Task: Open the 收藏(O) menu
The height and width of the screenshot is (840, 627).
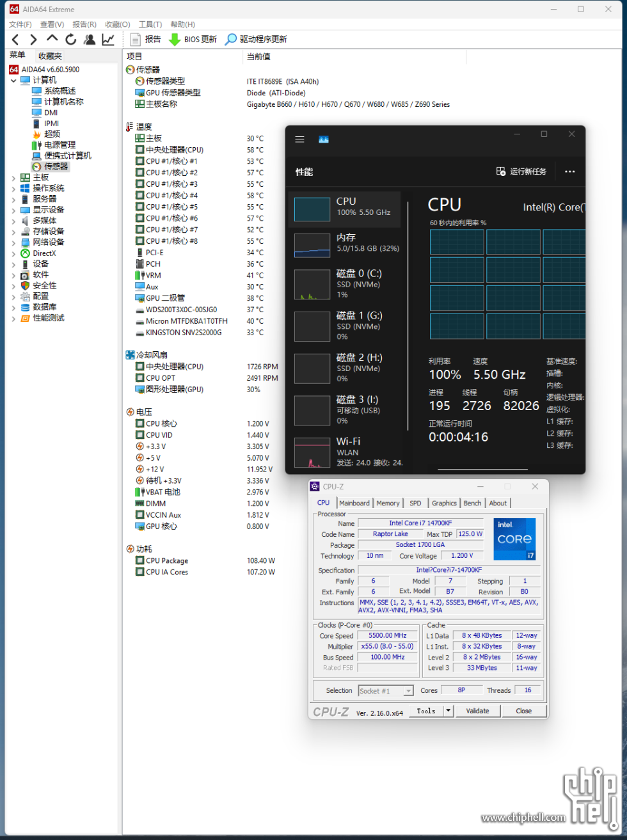Action: point(118,24)
